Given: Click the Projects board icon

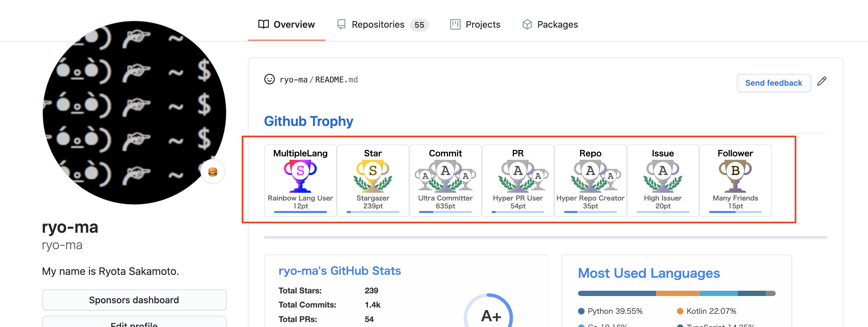Looking at the screenshot, I should (455, 24).
